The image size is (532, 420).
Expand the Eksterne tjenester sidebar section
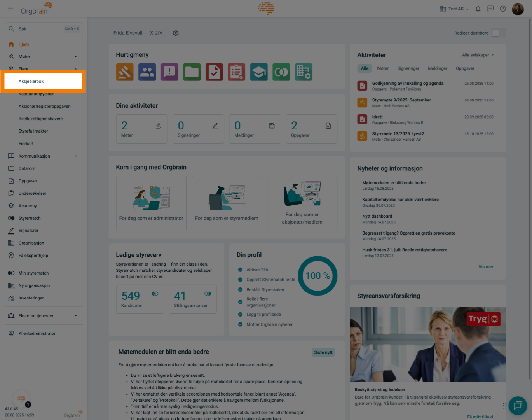coord(76,316)
